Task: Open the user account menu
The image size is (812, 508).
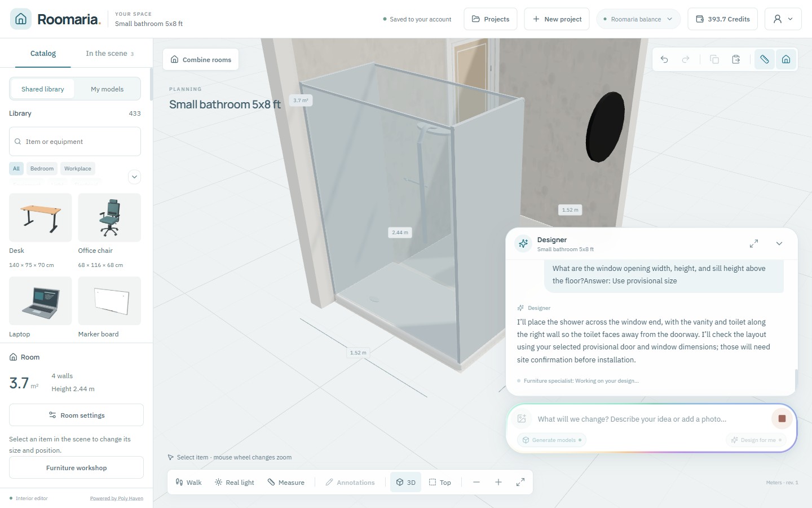Action: (783, 19)
